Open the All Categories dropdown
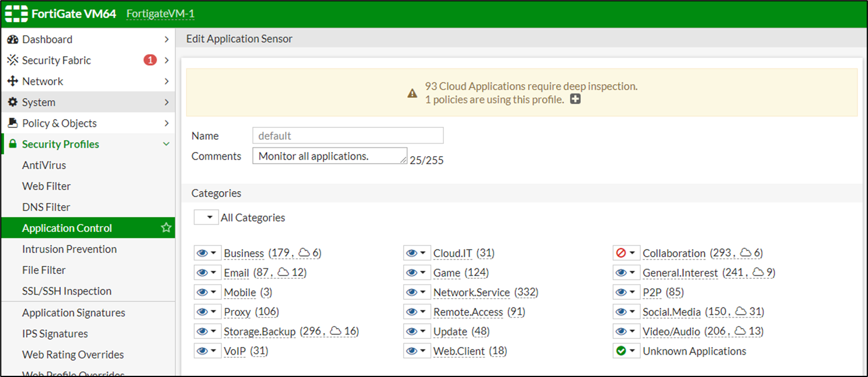 (206, 217)
